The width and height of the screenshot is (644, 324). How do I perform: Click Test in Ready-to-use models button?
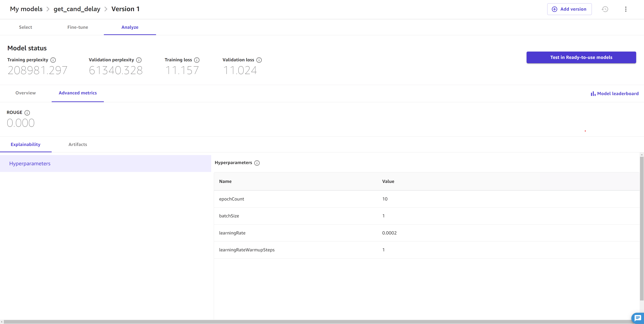point(581,57)
